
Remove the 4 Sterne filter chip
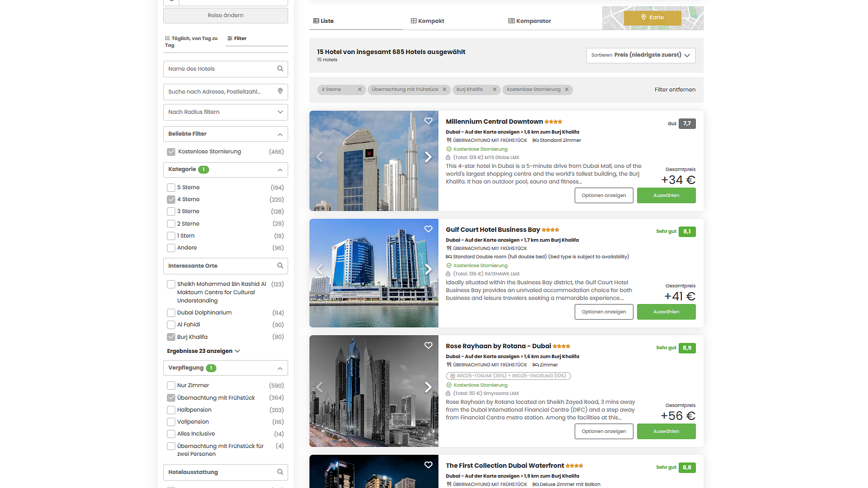coord(359,89)
